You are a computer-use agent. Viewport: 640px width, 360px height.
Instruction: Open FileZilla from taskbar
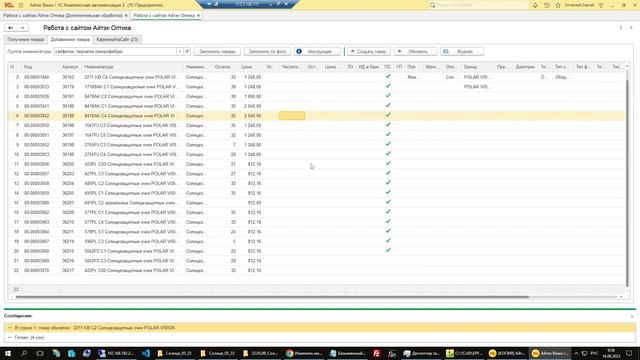click(377, 353)
